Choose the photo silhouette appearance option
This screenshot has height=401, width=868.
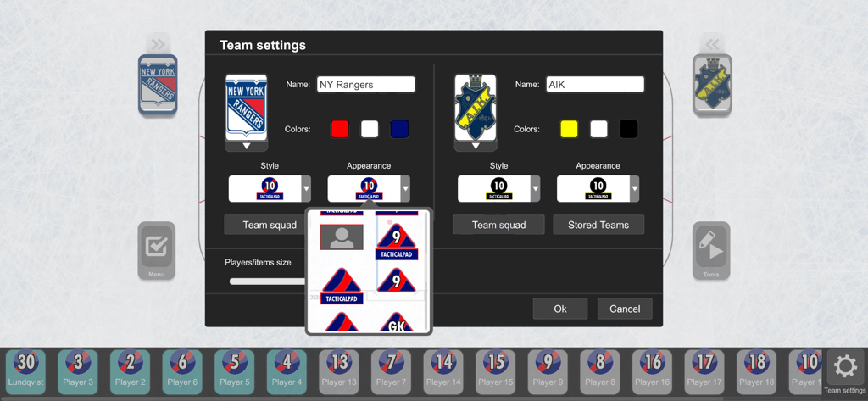pyautogui.click(x=342, y=237)
